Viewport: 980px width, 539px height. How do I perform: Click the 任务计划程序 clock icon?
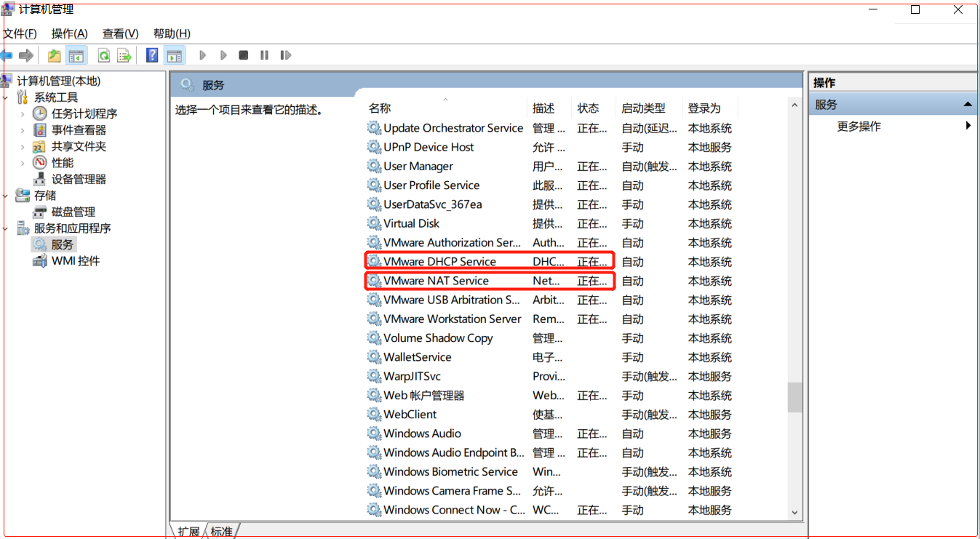pos(40,113)
